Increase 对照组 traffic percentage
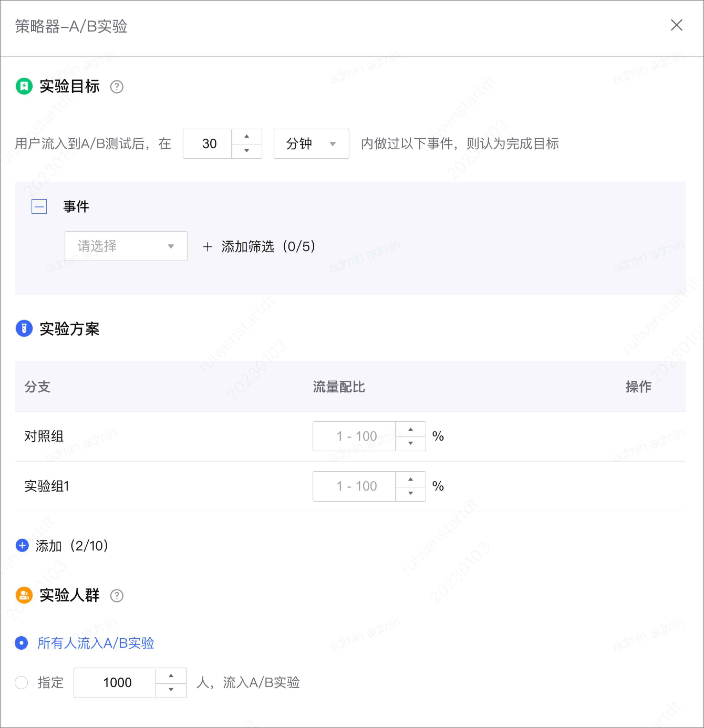The height and width of the screenshot is (728, 704). (411, 429)
